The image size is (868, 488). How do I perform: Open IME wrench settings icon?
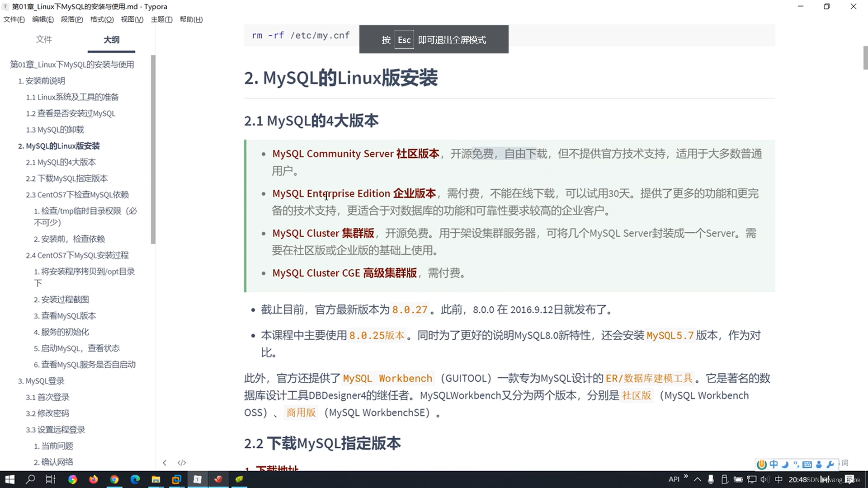click(830, 465)
